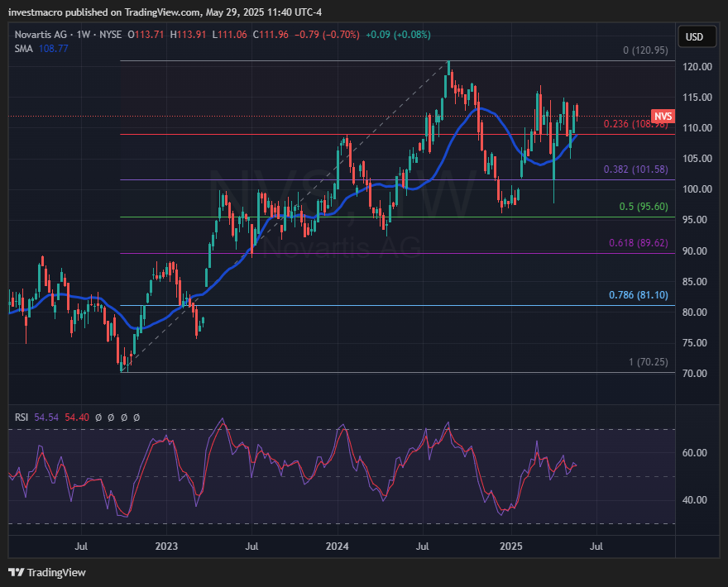The image size is (728, 587).
Task: Select the SMA indicator label
Action: point(22,49)
